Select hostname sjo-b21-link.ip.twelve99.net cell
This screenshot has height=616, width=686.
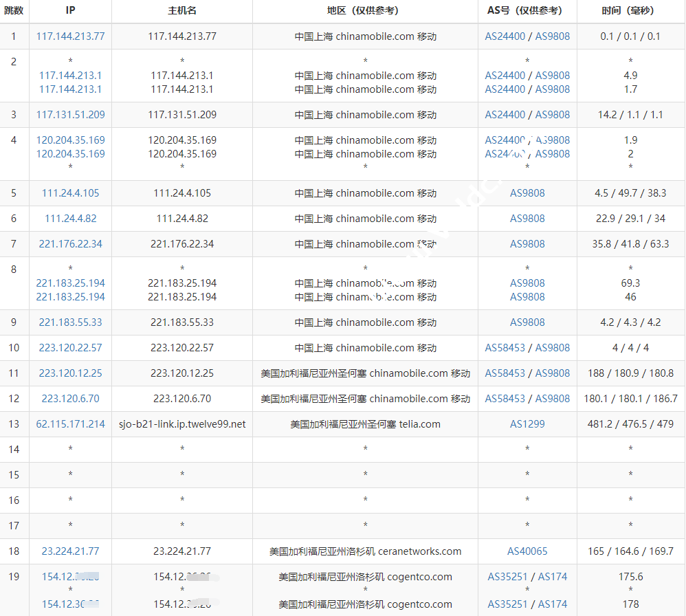(x=182, y=424)
